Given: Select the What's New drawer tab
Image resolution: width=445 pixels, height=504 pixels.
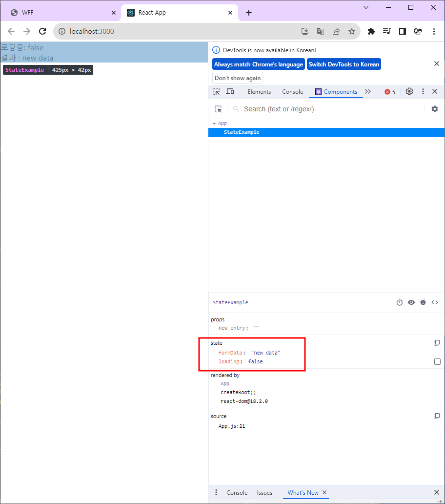Looking at the screenshot, I should 303,493.
